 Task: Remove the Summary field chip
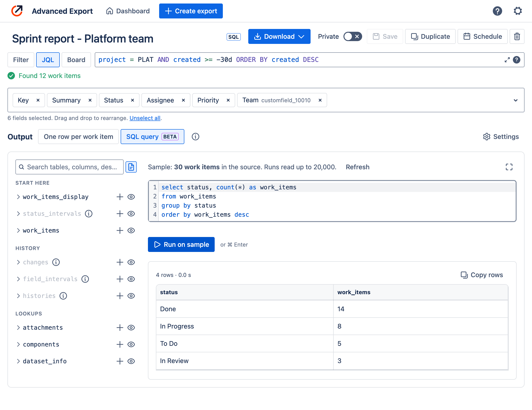[90, 100]
